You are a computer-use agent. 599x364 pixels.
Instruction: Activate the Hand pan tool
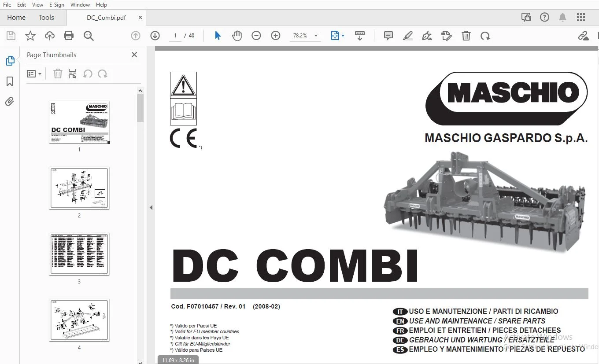[x=237, y=36]
